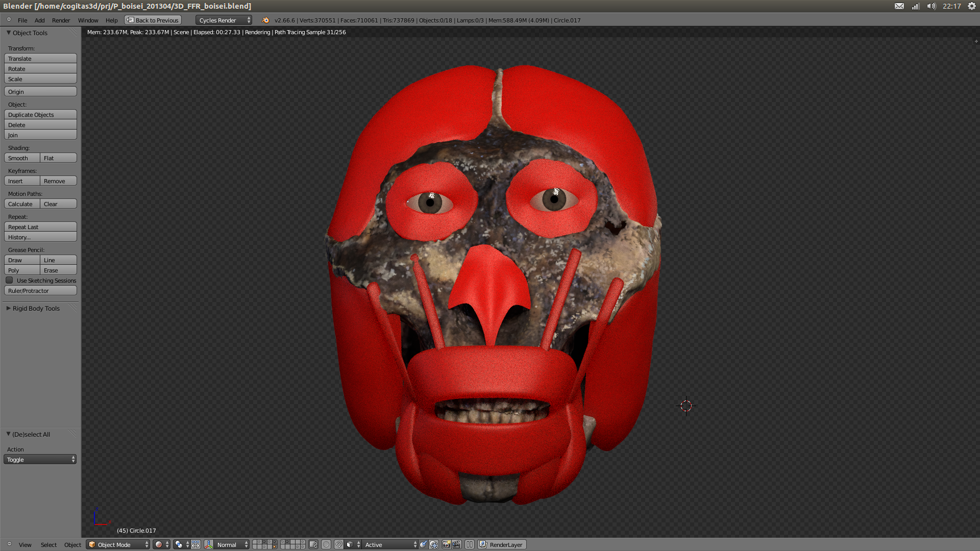
Task: Open the Object Mode dropdown
Action: (x=118, y=544)
